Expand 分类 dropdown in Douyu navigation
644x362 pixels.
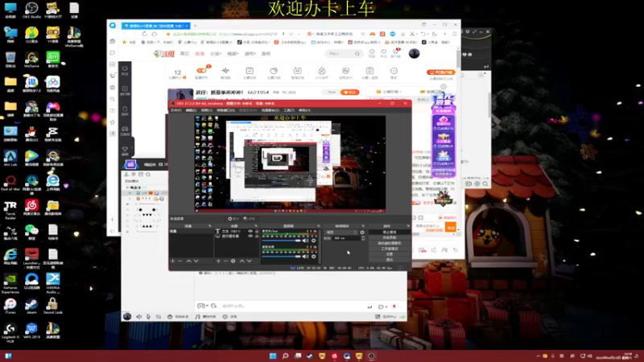coord(216,54)
